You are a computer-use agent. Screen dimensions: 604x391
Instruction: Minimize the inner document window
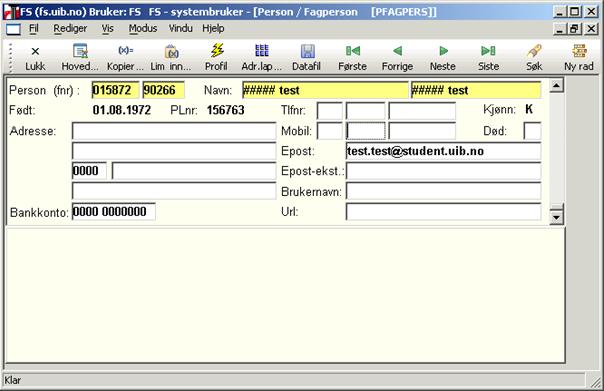[560, 29]
